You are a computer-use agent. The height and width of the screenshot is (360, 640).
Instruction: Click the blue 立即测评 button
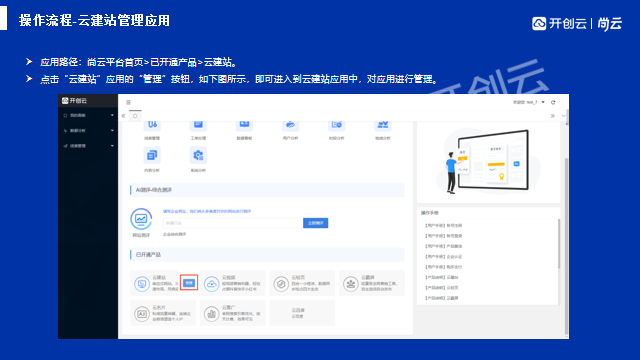point(316,223)
